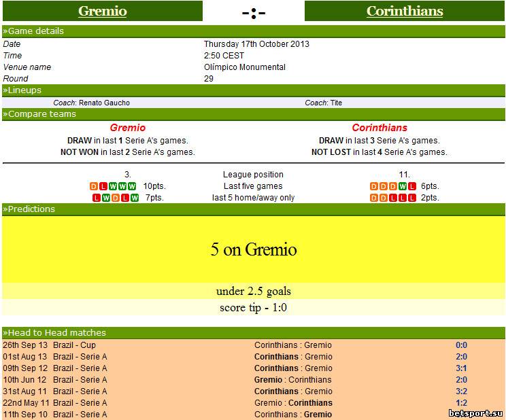Screen dimensions: 506x420
Task: Click red Gremio name under Compare teams
Action: (128, 128)
